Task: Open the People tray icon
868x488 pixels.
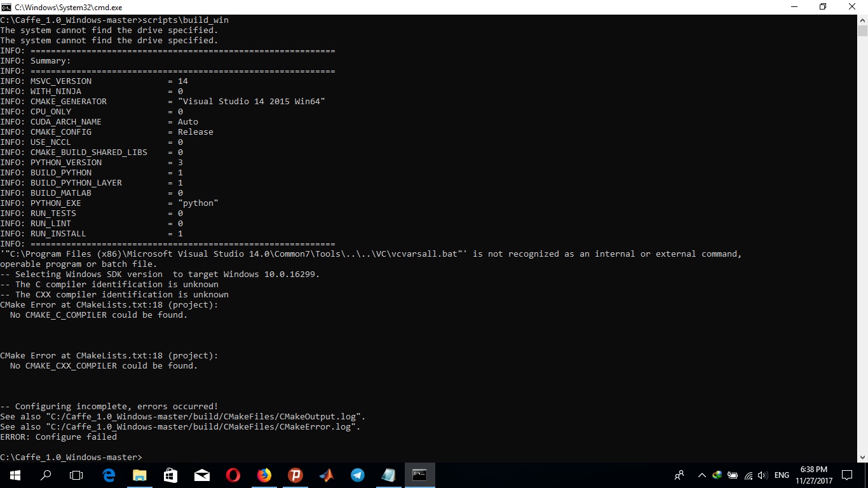Action: pos(679,475)
